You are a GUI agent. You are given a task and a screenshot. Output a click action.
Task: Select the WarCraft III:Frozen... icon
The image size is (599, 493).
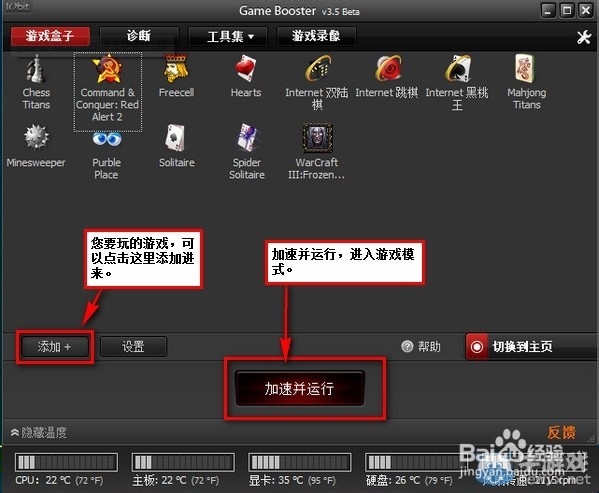pos(317,138)
